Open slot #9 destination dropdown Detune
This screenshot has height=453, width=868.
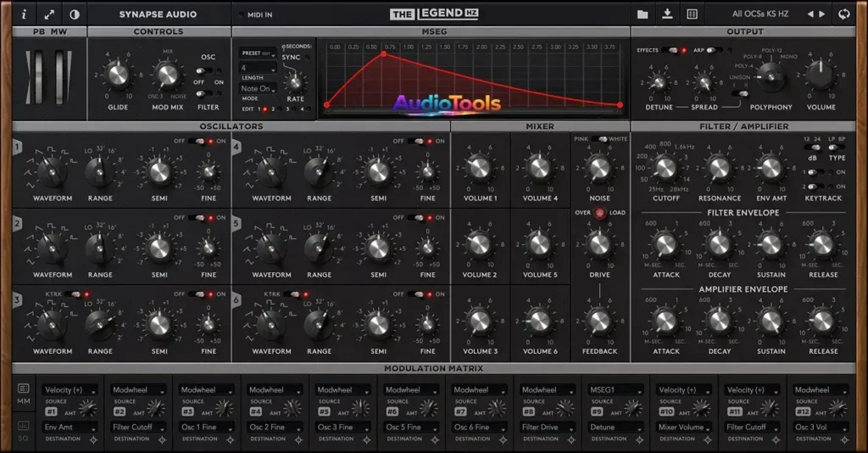point(615,427)
